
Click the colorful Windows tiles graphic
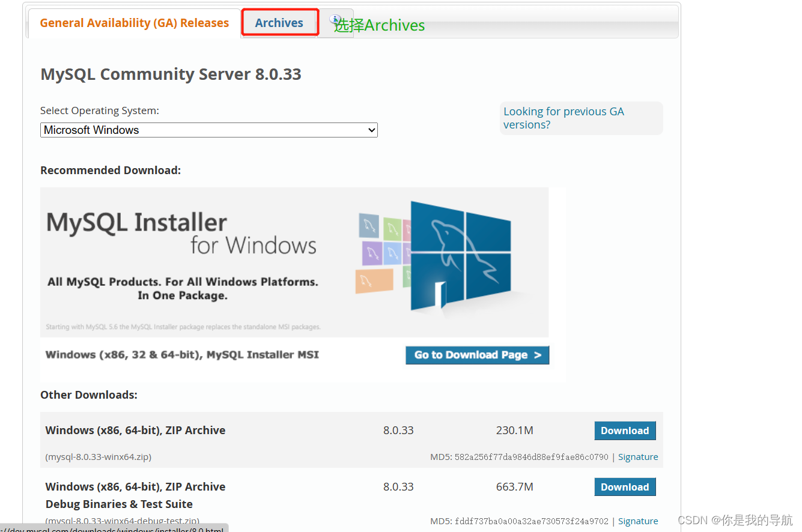point(378,252)
